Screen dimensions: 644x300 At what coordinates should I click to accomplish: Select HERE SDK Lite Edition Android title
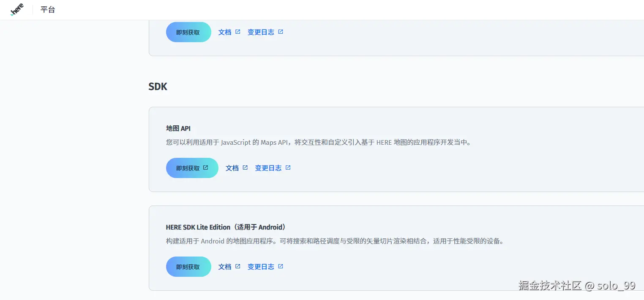click(x=226, y=227)
